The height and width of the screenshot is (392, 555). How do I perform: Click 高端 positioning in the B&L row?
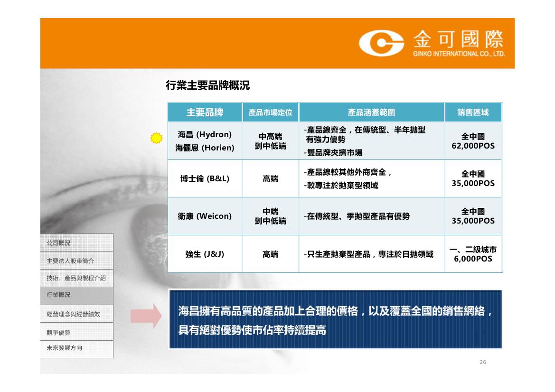click(271, 178)
